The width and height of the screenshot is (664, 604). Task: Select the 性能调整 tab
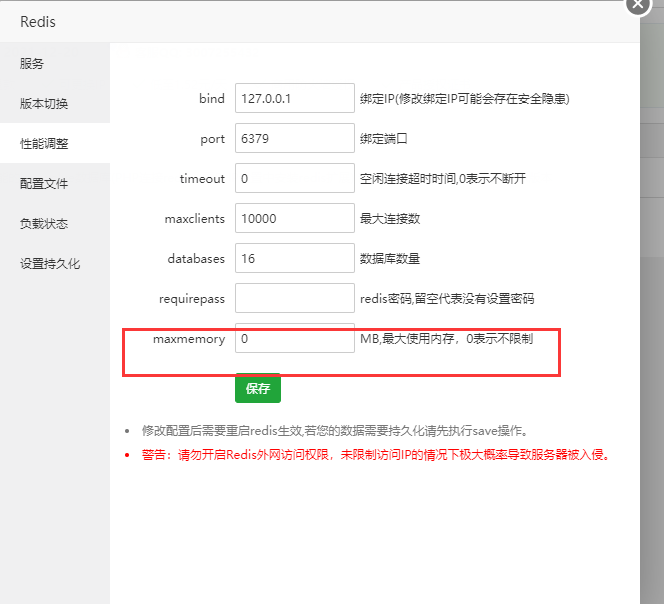point(55,143)
